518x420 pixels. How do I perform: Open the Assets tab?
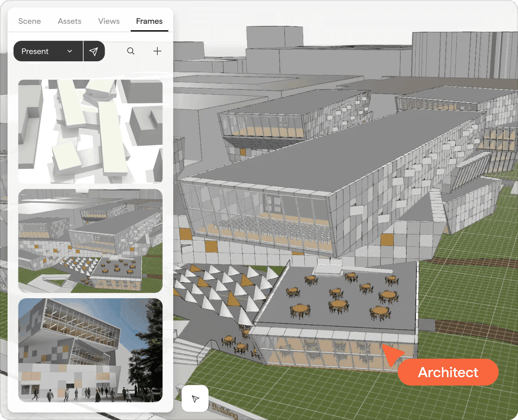69,21
